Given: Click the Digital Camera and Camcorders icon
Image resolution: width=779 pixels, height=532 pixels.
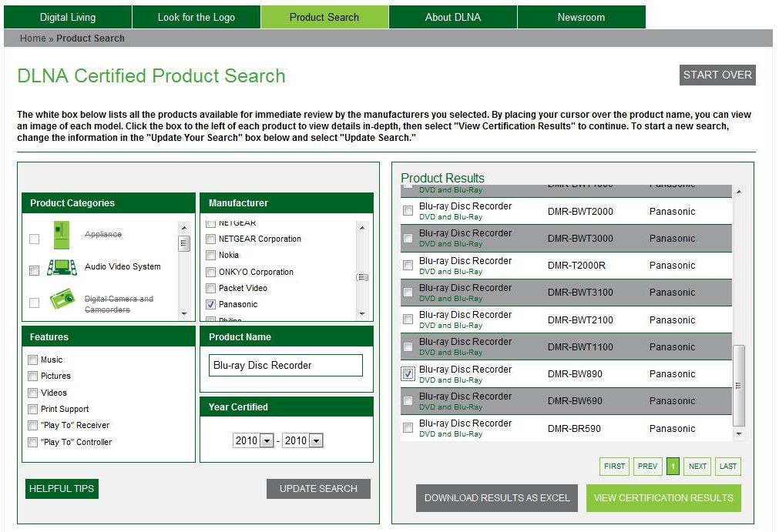Looking at the screenshot, I should click(62, 300).
